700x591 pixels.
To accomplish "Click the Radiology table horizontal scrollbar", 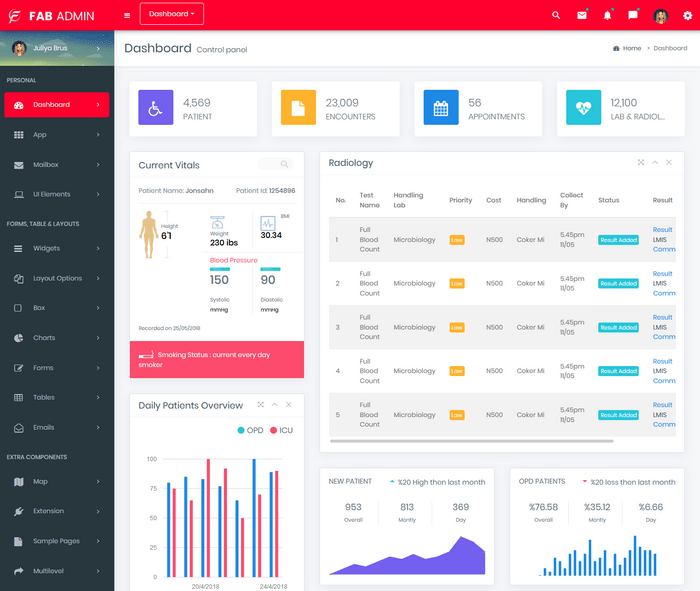I will tap(471, 441).
